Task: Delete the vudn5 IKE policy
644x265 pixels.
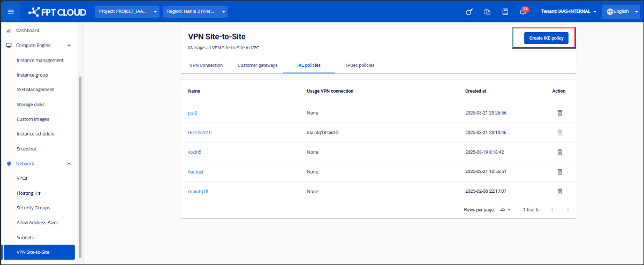Action: (x=559, y=152)
